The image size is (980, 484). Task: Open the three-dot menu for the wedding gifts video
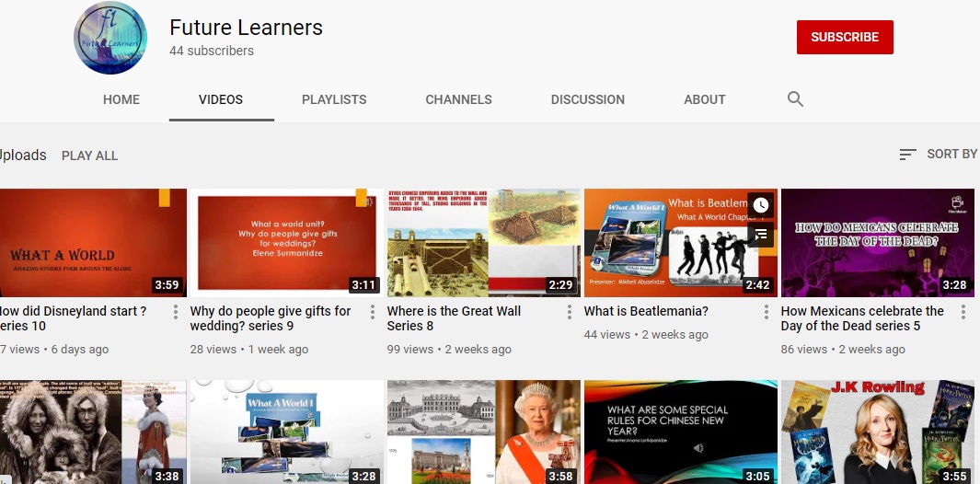point(373,312)
